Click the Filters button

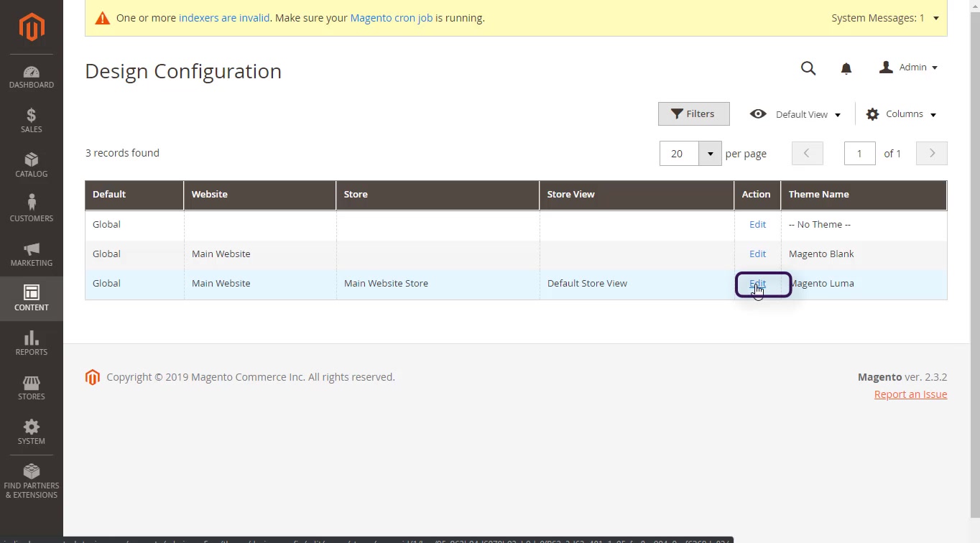click(693, 113)
